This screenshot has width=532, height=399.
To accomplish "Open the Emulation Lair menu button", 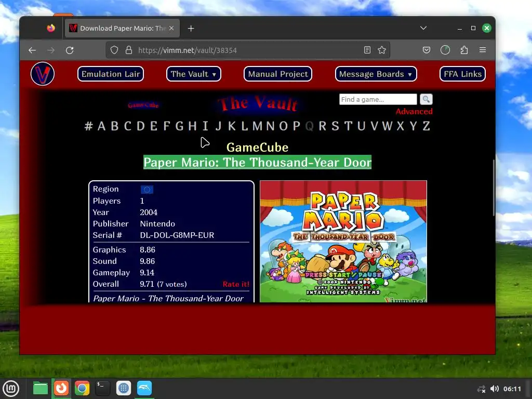I will (x=111, y=74).
